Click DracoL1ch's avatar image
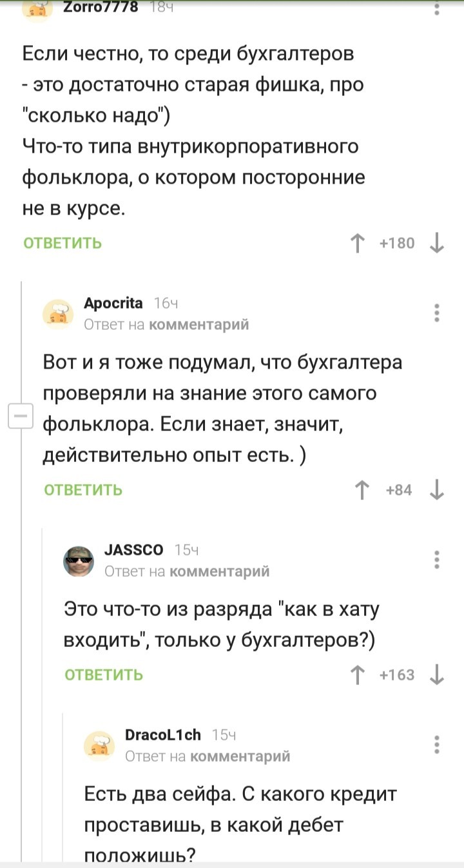Image resolution: width=464 pixels, height=868 pixels. [x=99, y=745]
